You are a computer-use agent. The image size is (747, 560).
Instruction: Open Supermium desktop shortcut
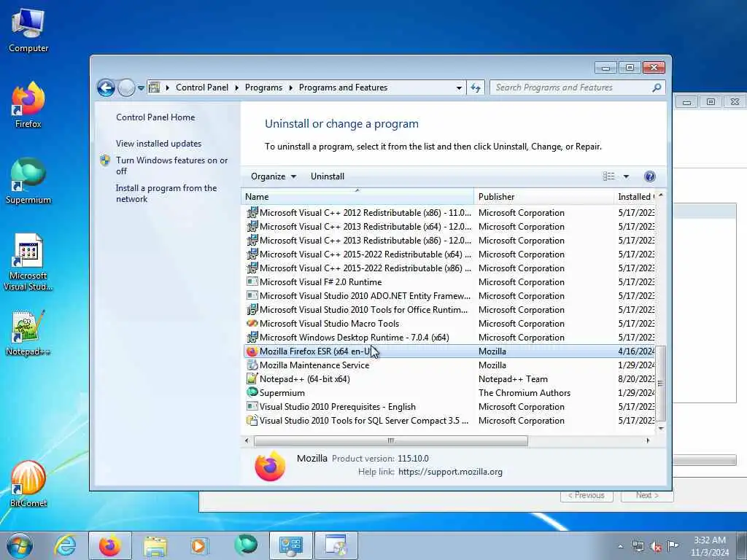[x=28, y=181]
